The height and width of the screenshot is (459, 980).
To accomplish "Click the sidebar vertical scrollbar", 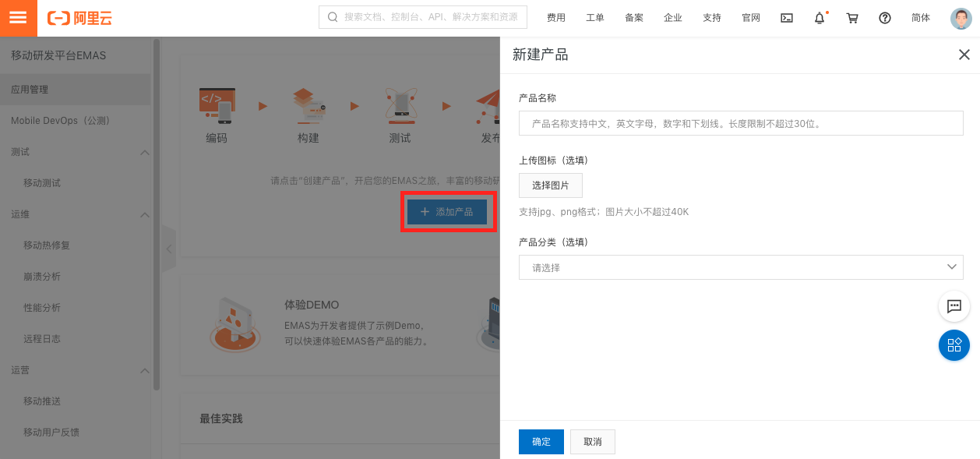I will [157, 214].
